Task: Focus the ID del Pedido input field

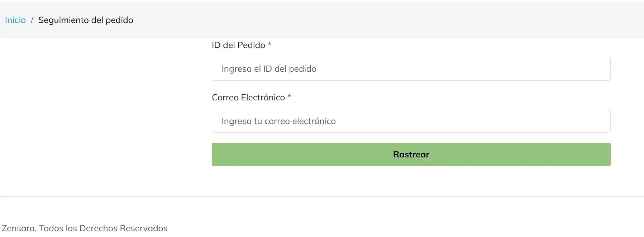Action: pyautogui.click(x=411, y=69)
